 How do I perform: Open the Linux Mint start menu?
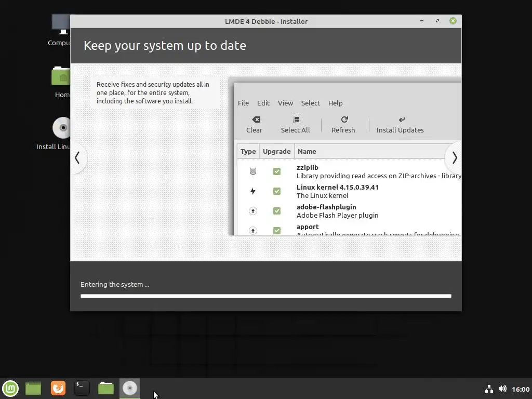[x=10, y=389]
